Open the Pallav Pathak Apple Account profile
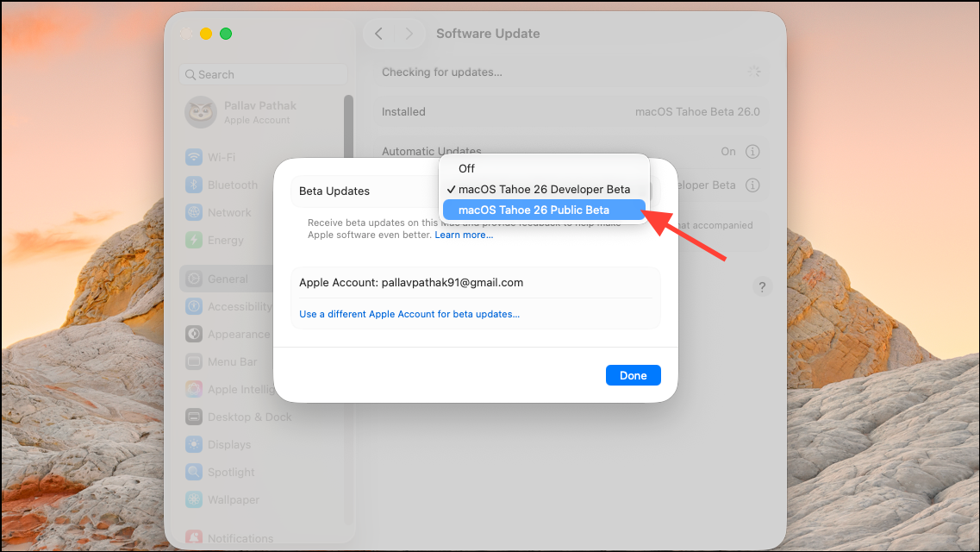980x552 pixels. pos(259,112)
